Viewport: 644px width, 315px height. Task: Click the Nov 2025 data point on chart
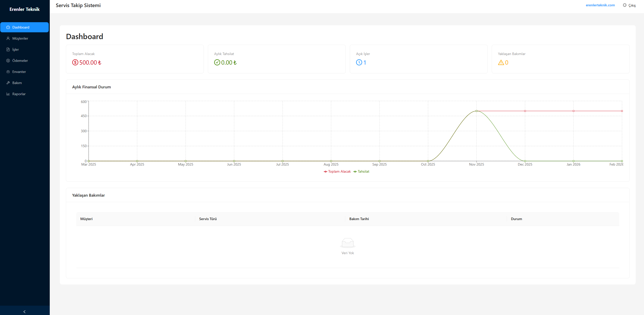(476, 111)
